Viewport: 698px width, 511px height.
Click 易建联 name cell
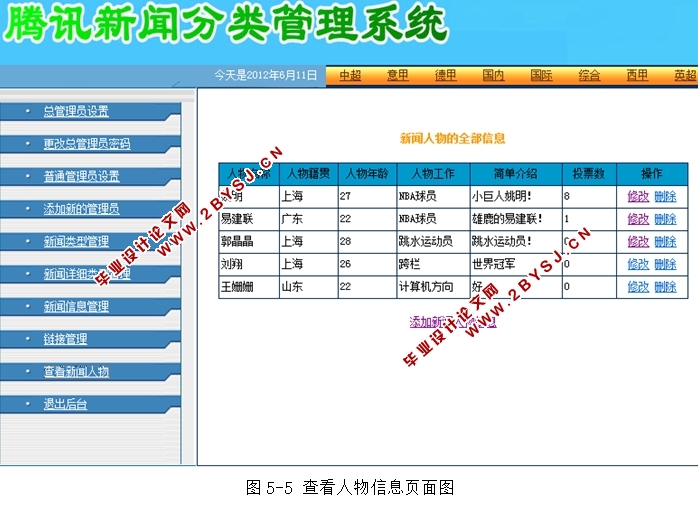[249, 219]
